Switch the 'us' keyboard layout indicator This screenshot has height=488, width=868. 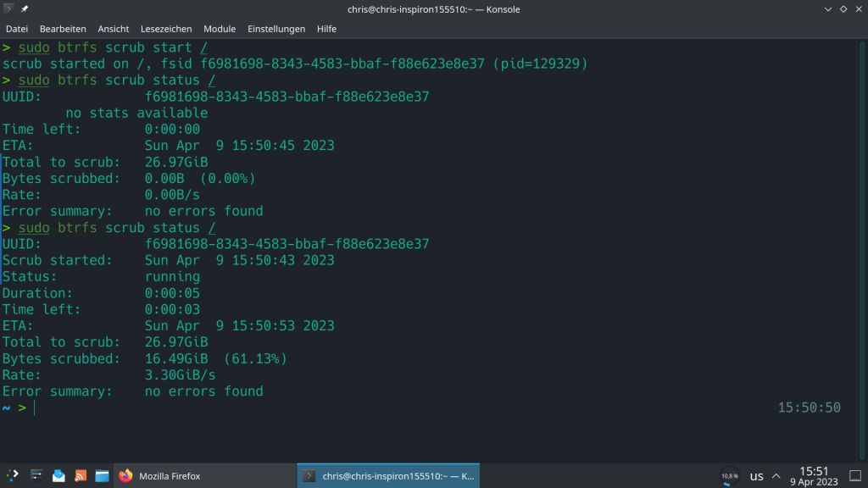(756, 476)
